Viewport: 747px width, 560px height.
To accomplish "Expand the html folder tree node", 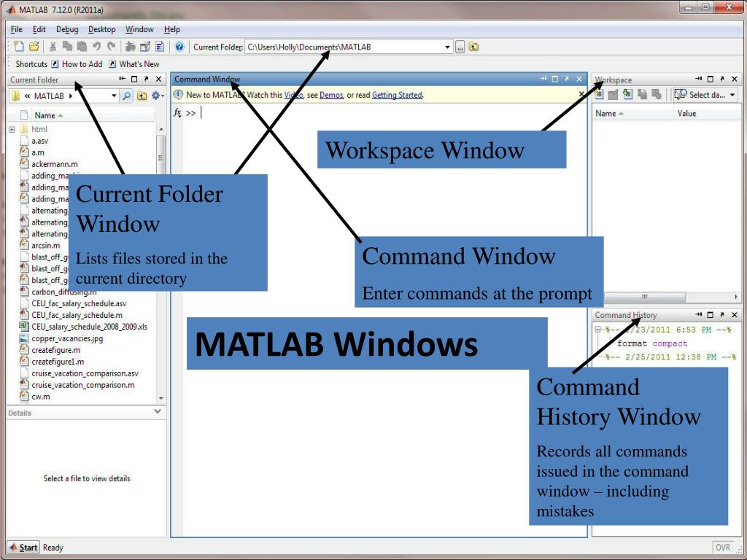I will [12, 129].
